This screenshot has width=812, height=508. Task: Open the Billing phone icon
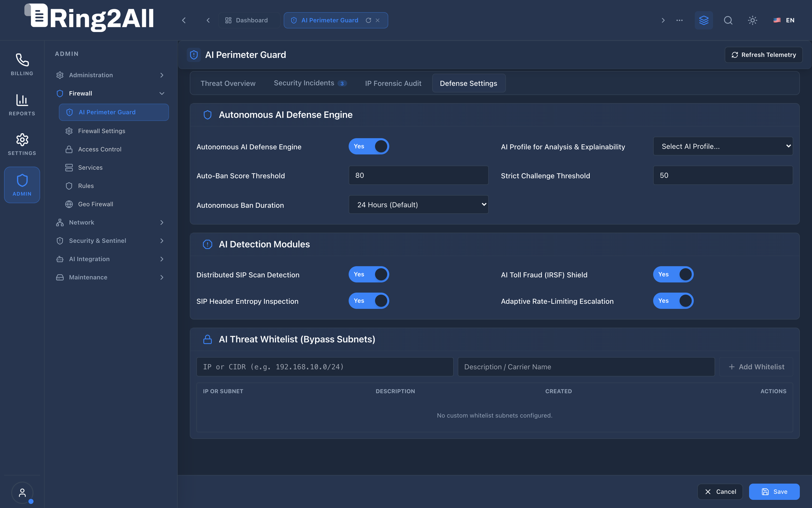pyautogui.click(x=22, y=60)
